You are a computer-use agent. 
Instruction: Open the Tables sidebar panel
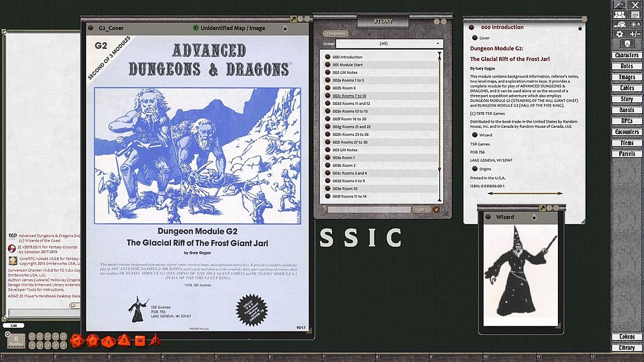626,88
